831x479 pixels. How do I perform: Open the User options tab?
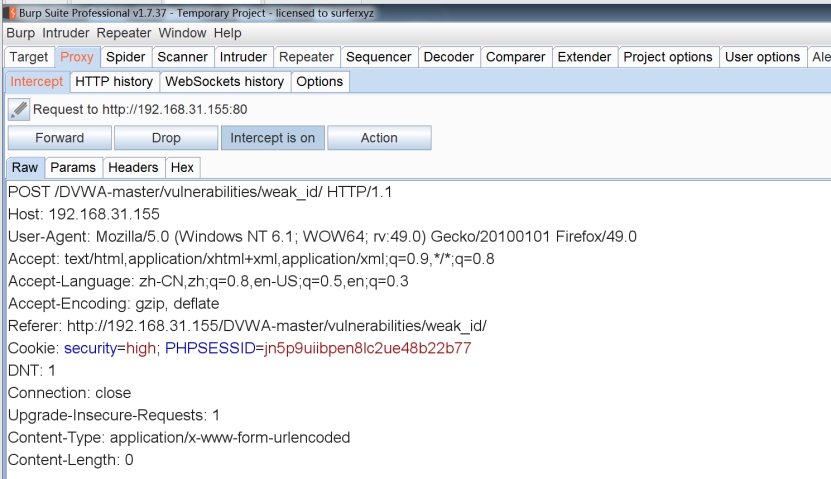(x=762, y=57)
